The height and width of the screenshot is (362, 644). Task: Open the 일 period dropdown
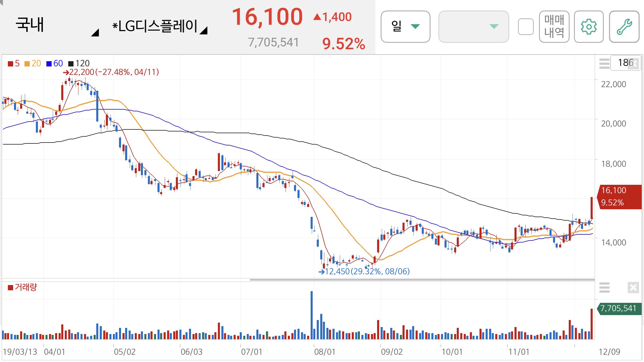point(405,27)
